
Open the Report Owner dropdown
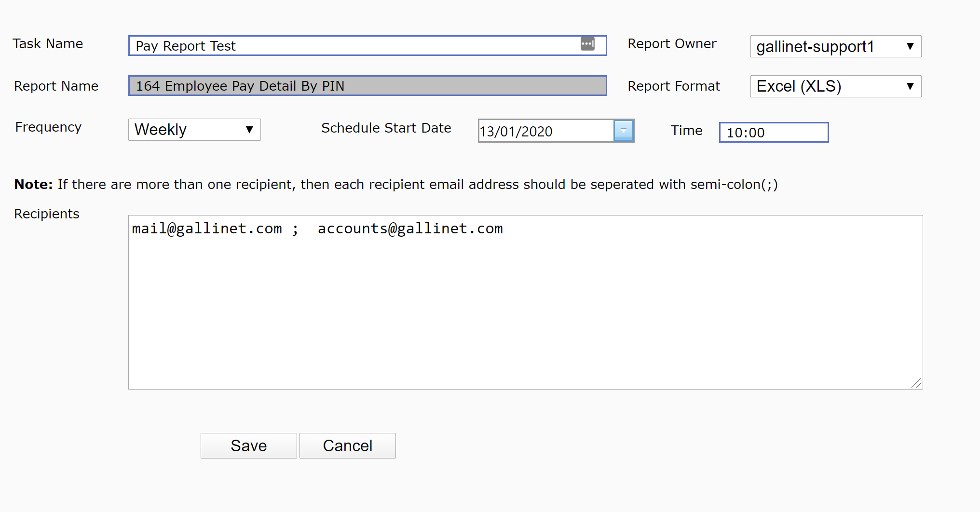[x=835, y=46]
